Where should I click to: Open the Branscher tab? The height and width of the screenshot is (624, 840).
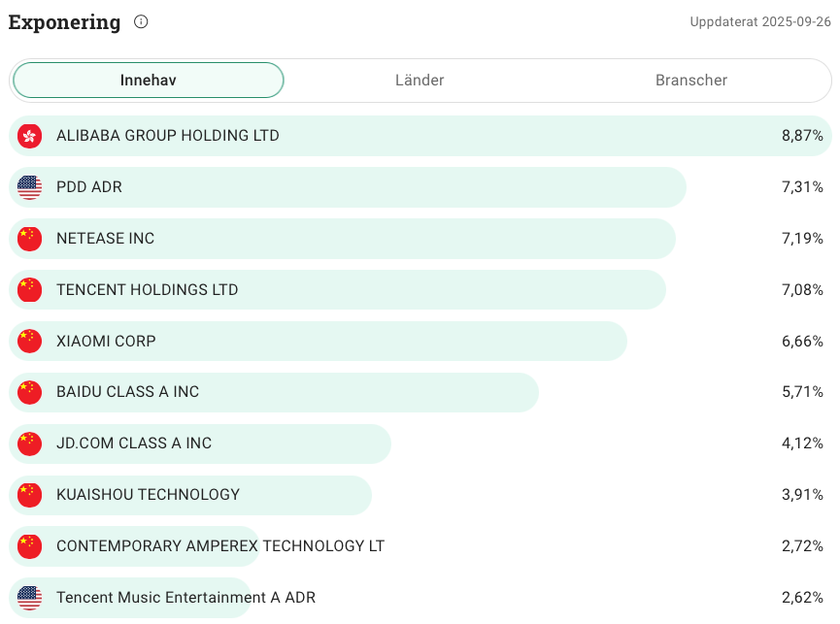pos(691,81)
